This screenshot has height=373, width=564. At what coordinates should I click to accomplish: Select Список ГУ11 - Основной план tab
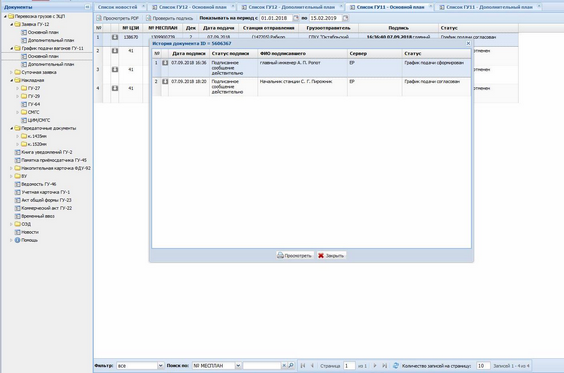coord(391,7)
